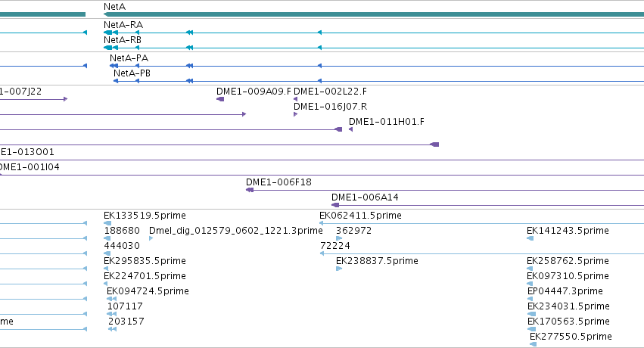Click the DME1-009A09.F purple feature glyph
Screen dimensions: 644x348
[x=220, y=99]
